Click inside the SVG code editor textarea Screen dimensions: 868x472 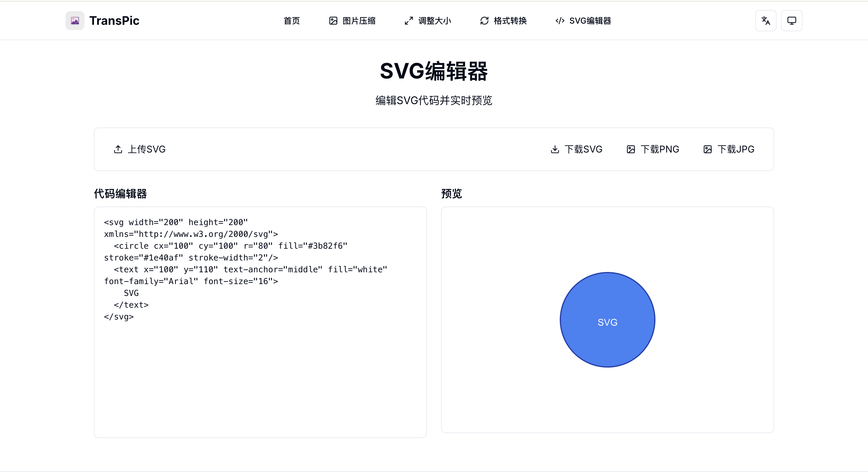[260, 322]
